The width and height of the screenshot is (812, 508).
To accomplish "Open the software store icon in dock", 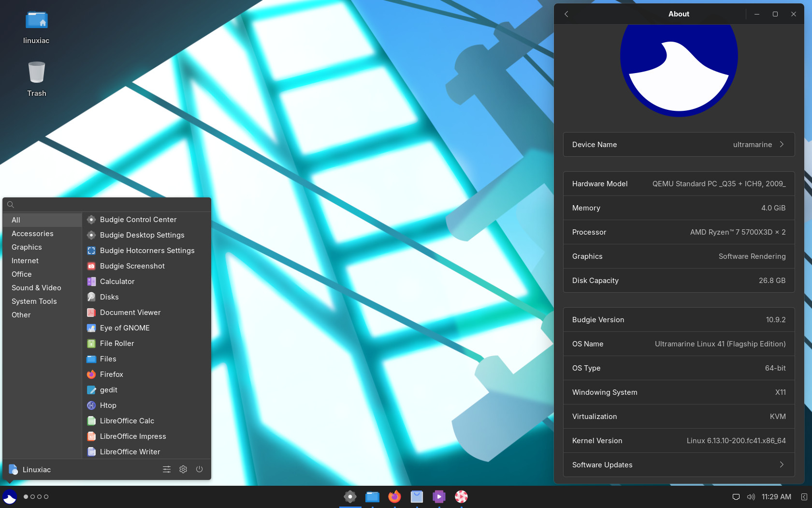I will pyautogui.click(x=417, y=497).
